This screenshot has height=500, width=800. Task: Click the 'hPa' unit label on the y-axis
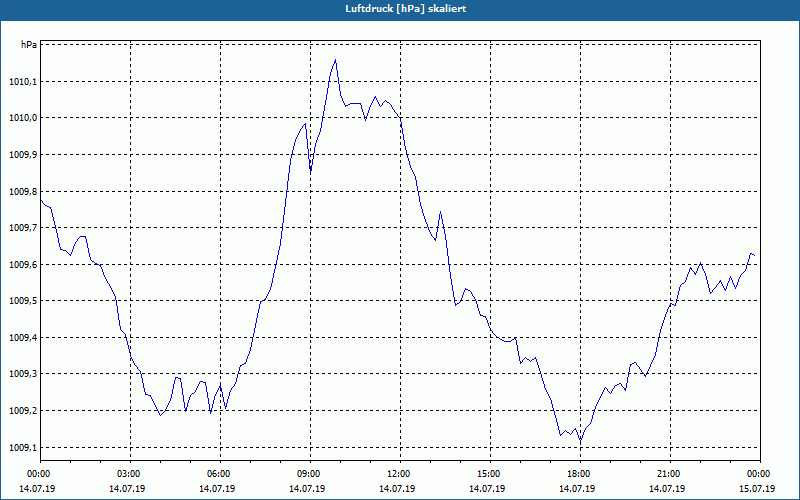coord(29,45)
